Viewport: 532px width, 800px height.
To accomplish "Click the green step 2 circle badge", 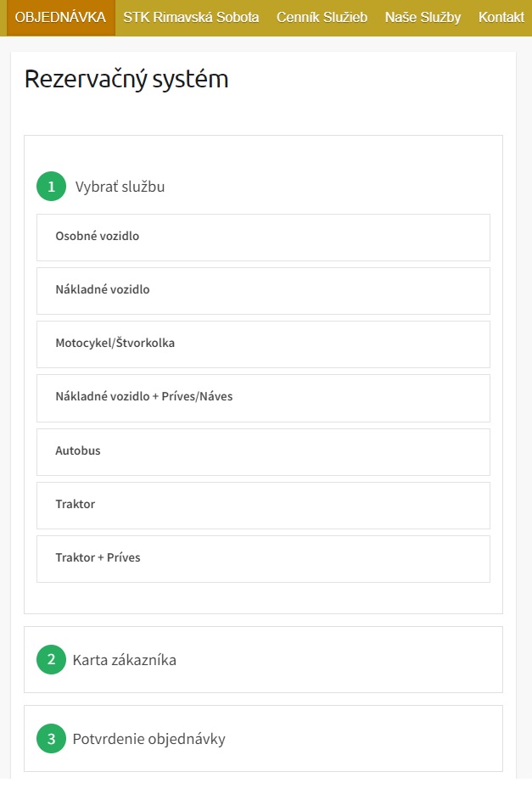I will (51, 659).
